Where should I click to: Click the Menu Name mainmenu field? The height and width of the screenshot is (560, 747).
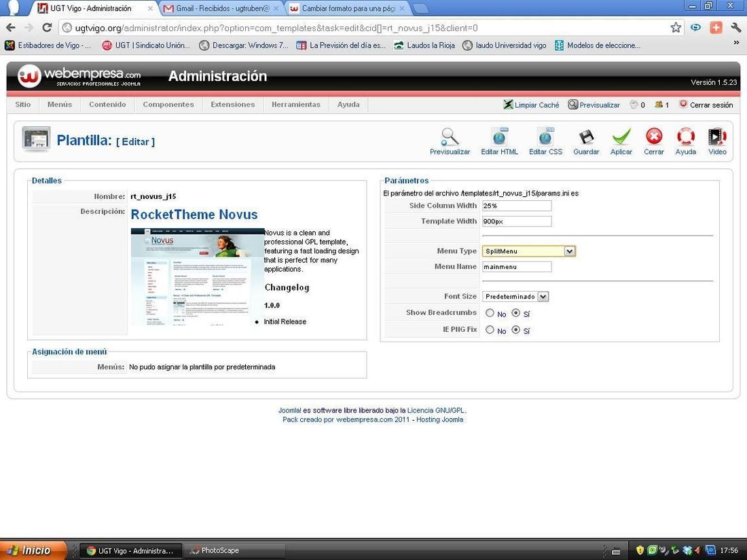coord(517,267)
